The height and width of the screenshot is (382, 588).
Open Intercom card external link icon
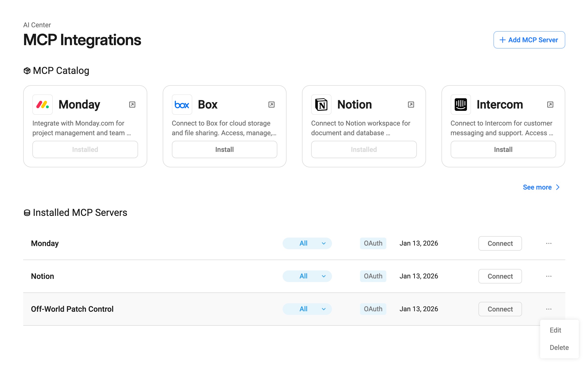click(x=550, y=105)
